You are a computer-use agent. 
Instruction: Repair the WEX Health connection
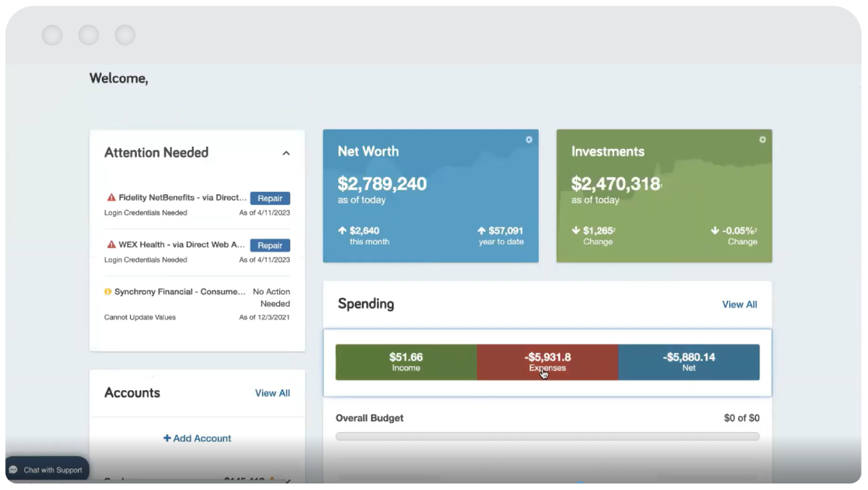point(270,245)
